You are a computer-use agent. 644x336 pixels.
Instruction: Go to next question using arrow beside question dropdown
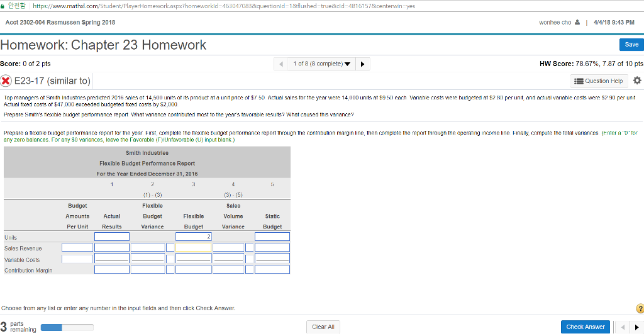363,64
